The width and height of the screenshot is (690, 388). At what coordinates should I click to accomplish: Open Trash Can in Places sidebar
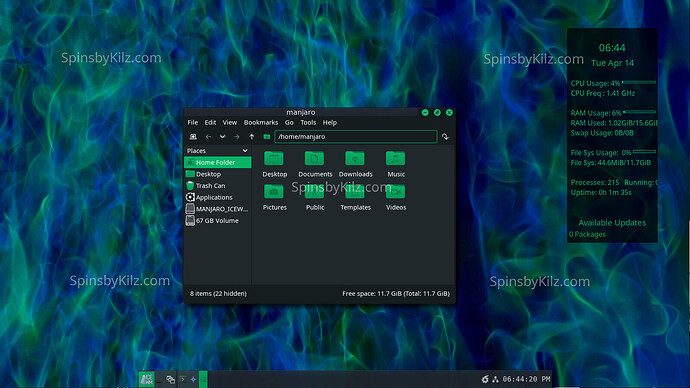[217, 186]
